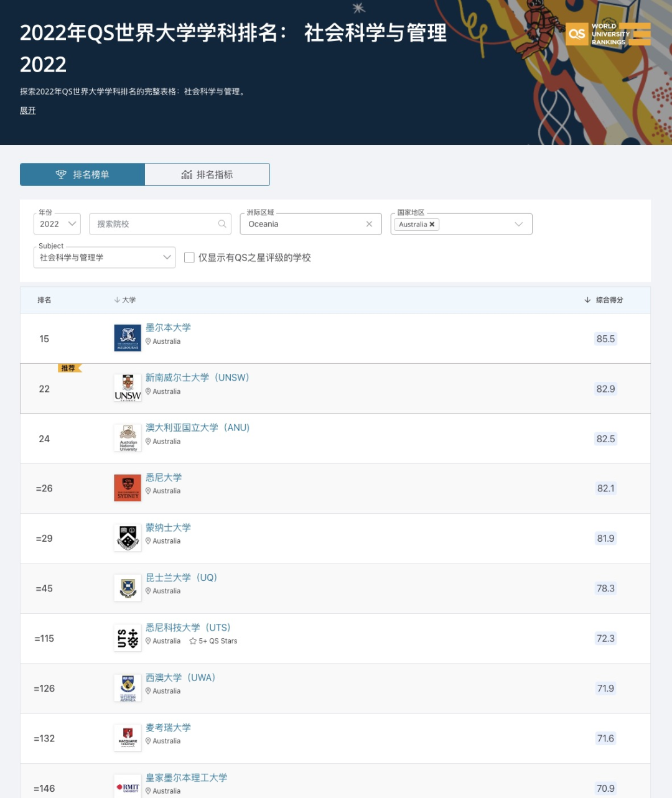Viewport: 672px width, 798px height.
Task: Click the 排名 column header
Action: (44, 300)
